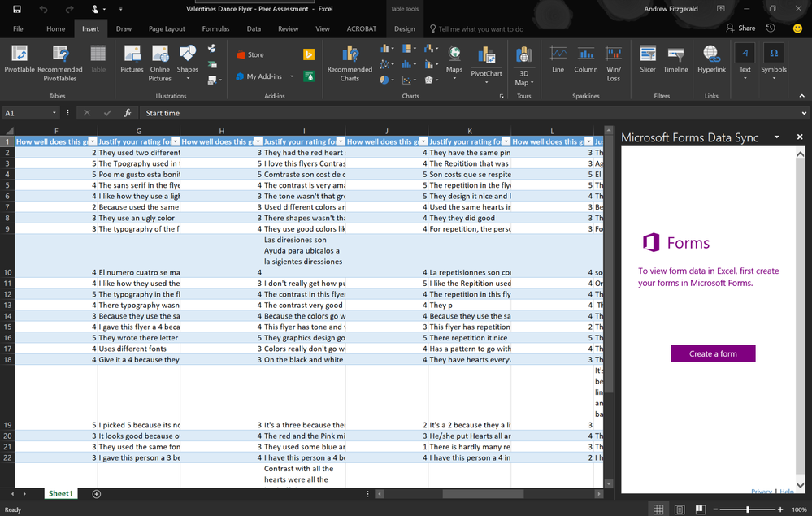This screenshot has width=812, height=516.
Task: Expand the formula bar
Action: 804,113
